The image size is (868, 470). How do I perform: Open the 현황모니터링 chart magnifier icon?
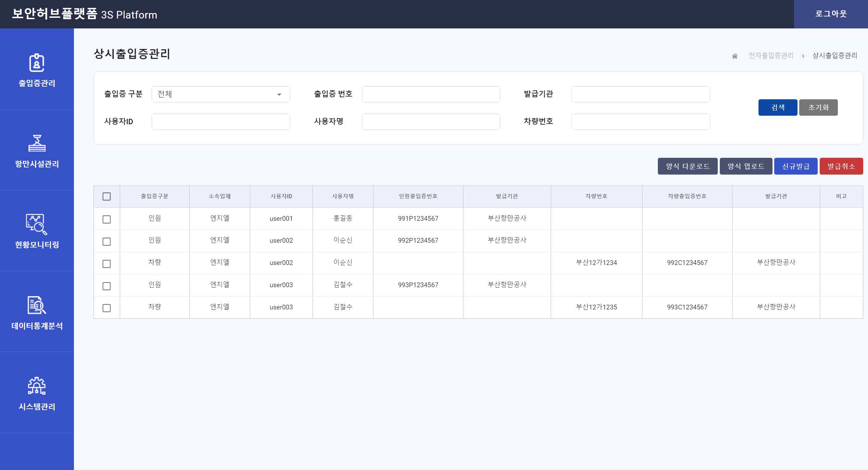[x=37, y=224]
